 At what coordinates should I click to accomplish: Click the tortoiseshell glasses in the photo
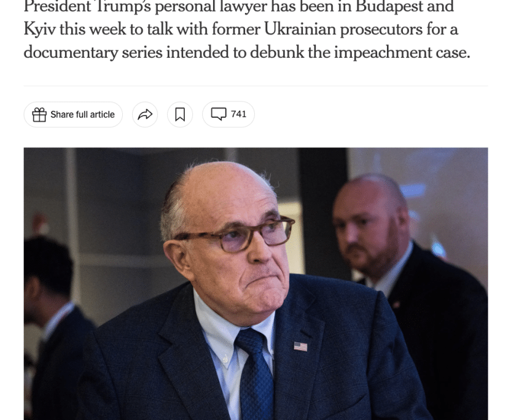(x=235, y=234)
